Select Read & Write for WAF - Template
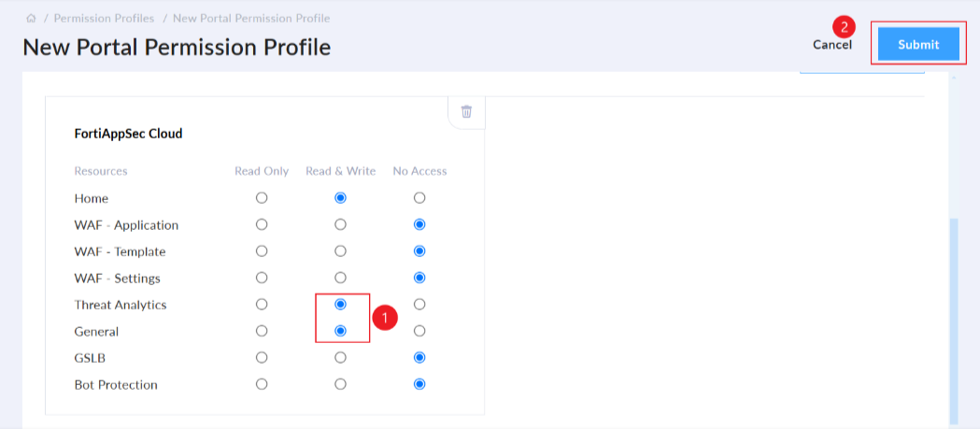This screenshot has height=429, width=980. pyautogui.click(x=340, y=251)
